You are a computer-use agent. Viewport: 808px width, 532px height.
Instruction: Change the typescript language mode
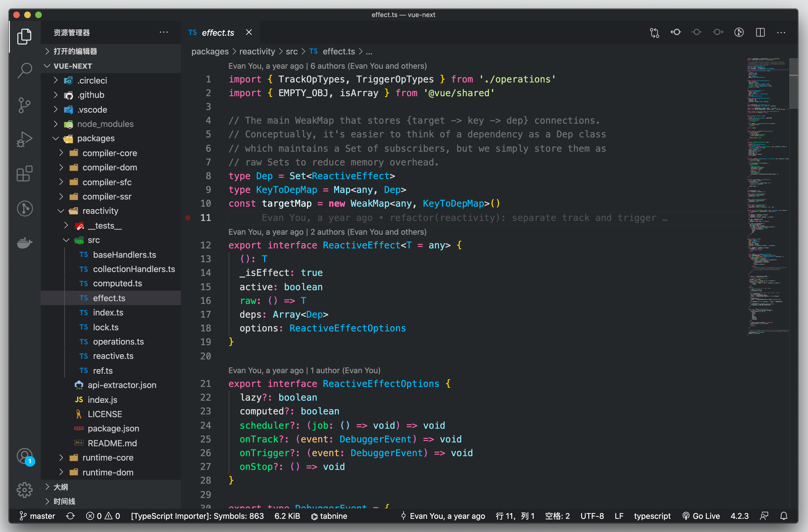[x=652, y=516]
